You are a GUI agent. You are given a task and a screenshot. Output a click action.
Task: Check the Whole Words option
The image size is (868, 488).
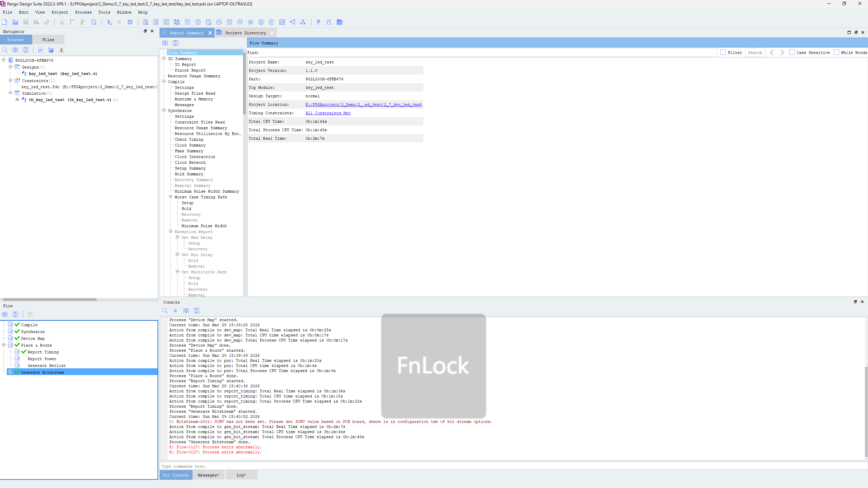click(x=836, y=53)
